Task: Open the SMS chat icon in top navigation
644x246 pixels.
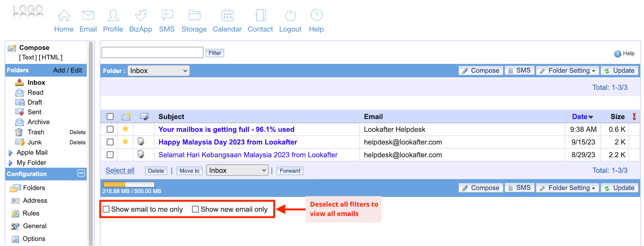Action: (x=167, y=16)
